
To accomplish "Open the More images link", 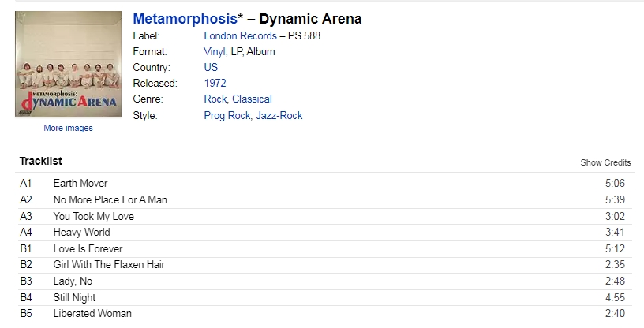I will coord(68,128).
